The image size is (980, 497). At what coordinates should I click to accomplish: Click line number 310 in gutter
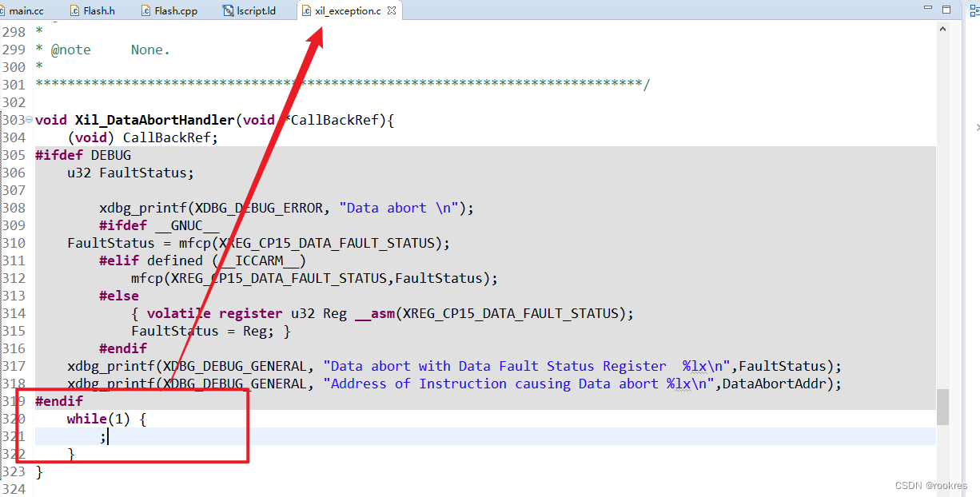(13, 243)
